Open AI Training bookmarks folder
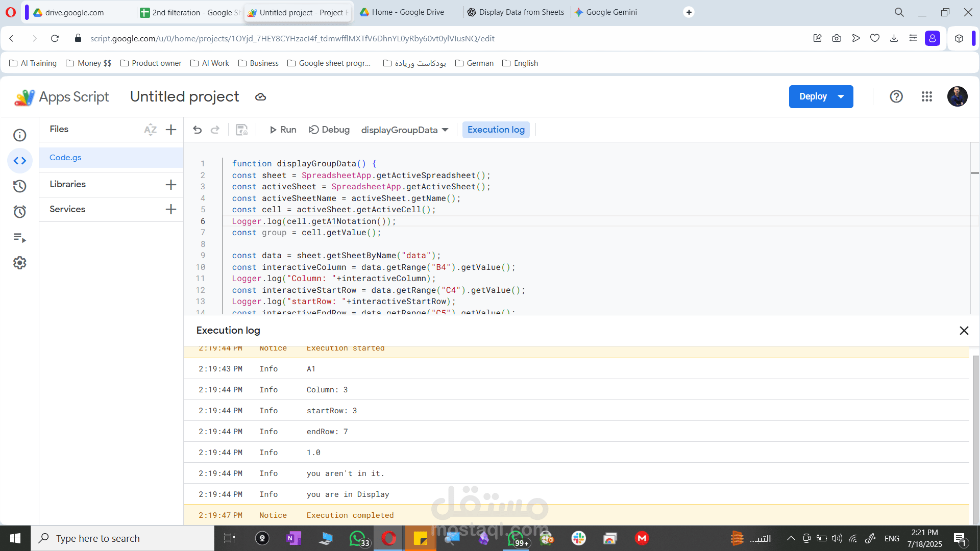This screenshot has height=551, width=980. (x=33, y=63)
